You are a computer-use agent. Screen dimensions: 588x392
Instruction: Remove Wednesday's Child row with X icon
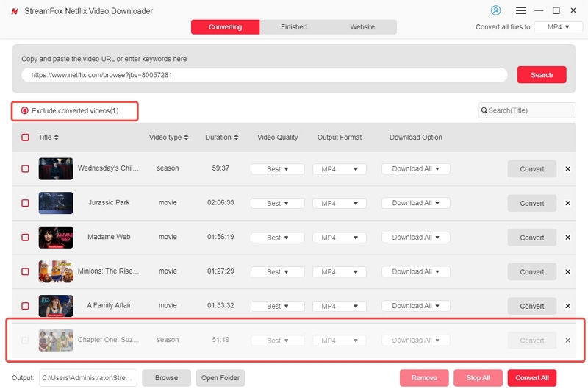click(567, 169)
